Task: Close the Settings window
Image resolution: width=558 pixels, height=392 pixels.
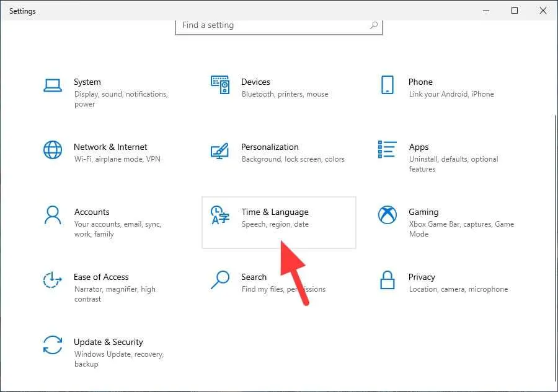Action: click(542, 11)
